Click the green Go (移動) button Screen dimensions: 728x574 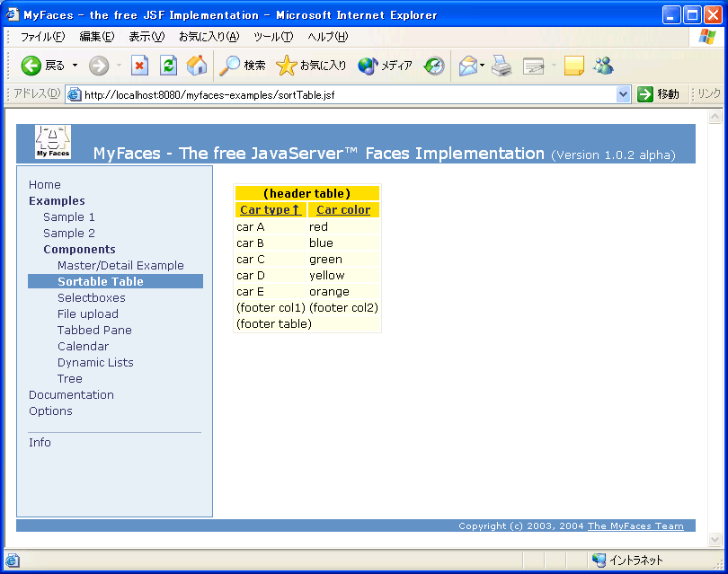pyautogui.click(x=659, y=94)
